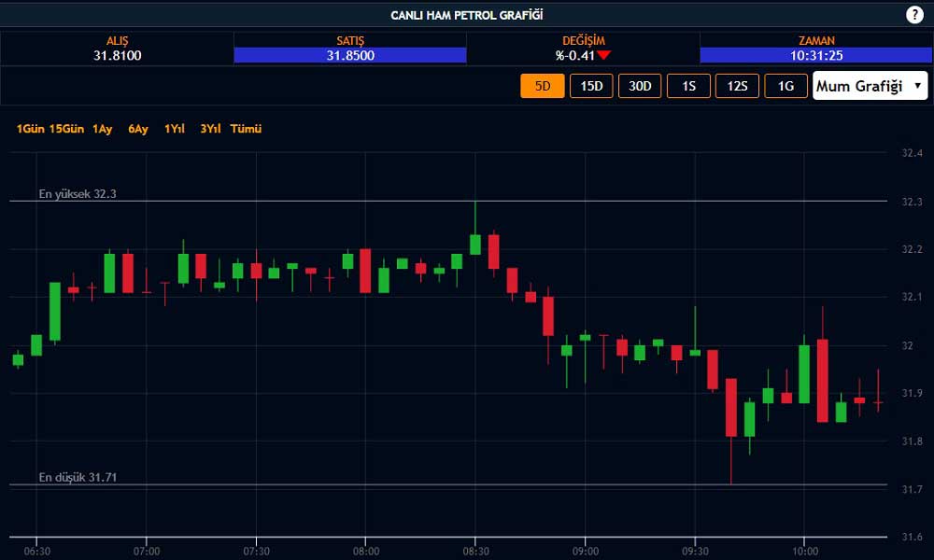
Task: Click the 08:30 time axis label
Action: (475, 552)
